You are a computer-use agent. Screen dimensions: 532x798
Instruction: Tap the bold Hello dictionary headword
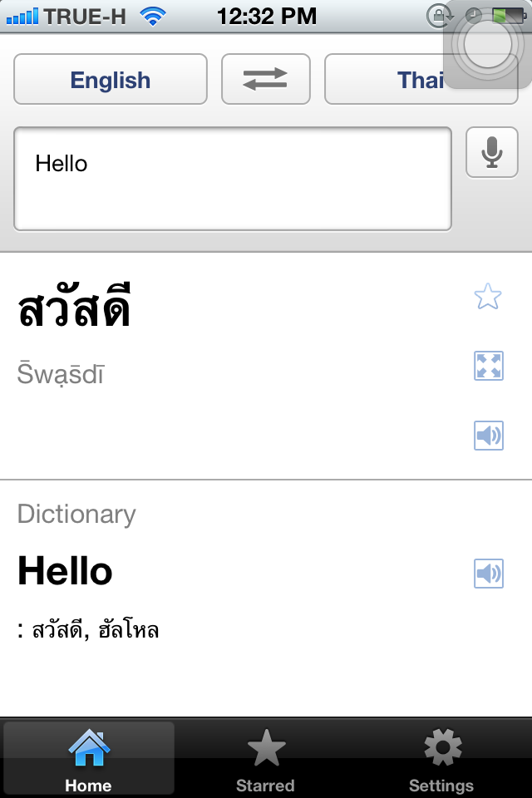tap(65, 571)
